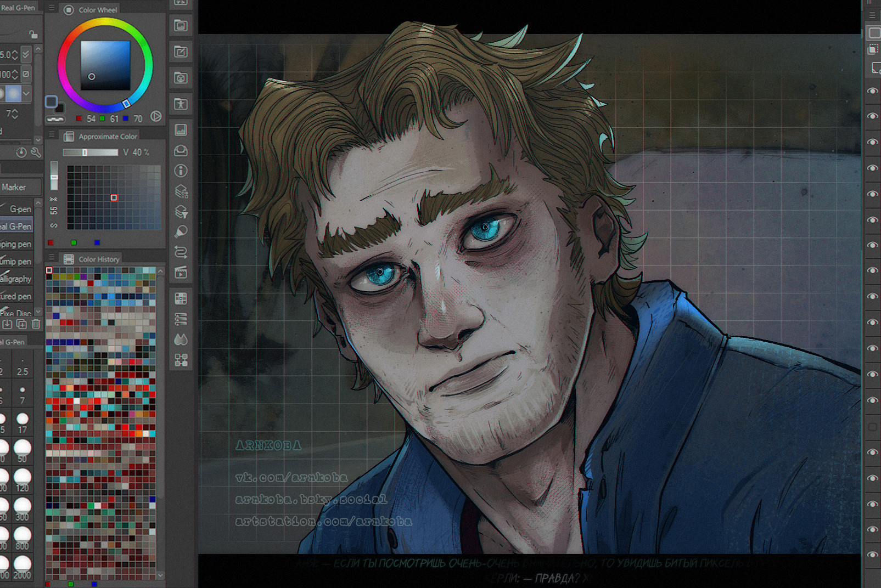Screen dimensions: 881x588
Task: Open the Color History panel hamburger menu
Action: point(52,257)
